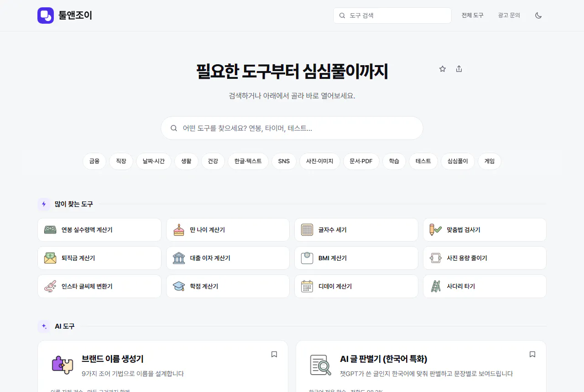Bookmark the 브랜드 이름 생성기 card
Viewport: 584px width, 392px height.
pos(274,354)
